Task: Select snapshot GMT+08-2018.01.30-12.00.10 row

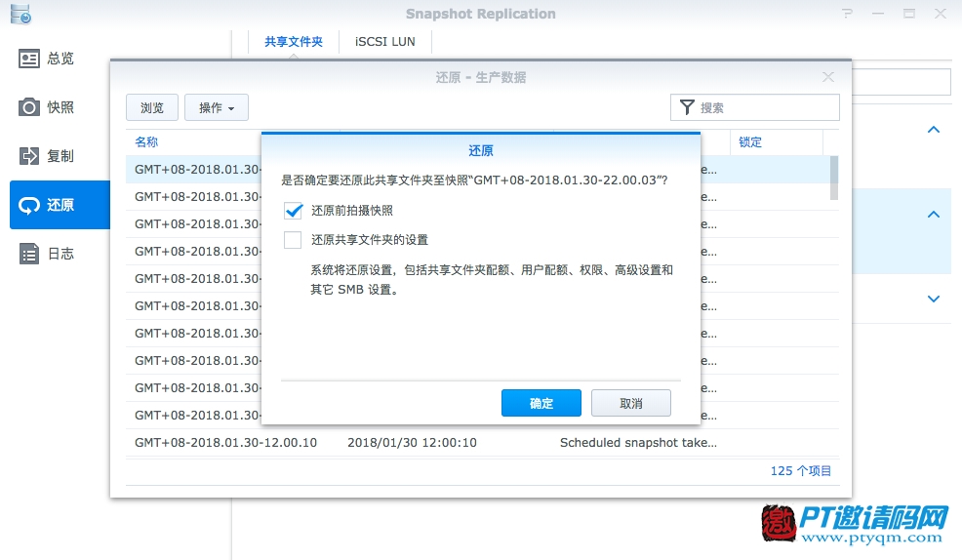Action: 482,443
